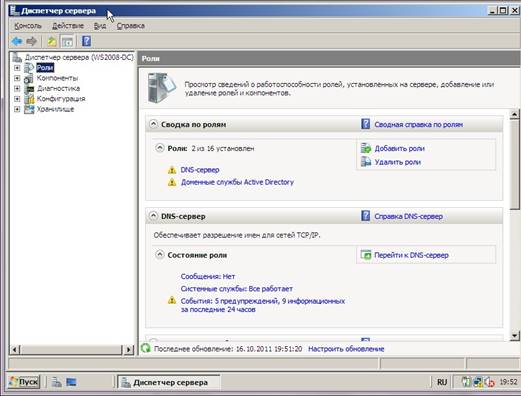Select the Диагностика tree item label
This screenshot has width=521, height=396.
[x=58, y=88]
